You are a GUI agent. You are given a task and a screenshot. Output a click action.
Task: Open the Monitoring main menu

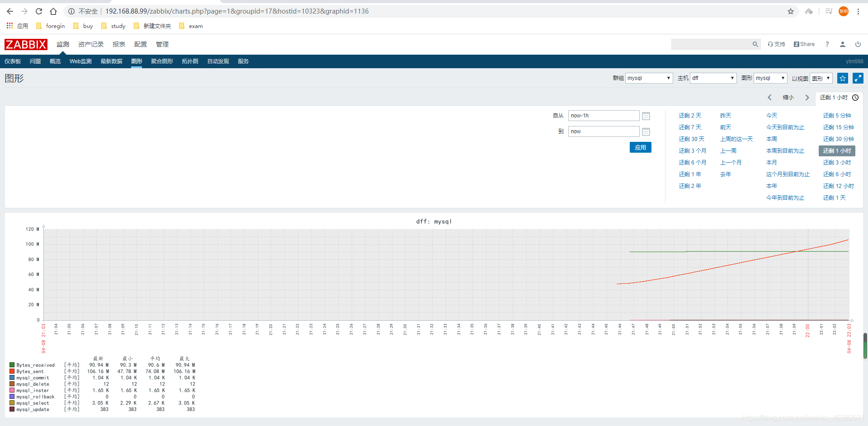click(x=63, y=44)
